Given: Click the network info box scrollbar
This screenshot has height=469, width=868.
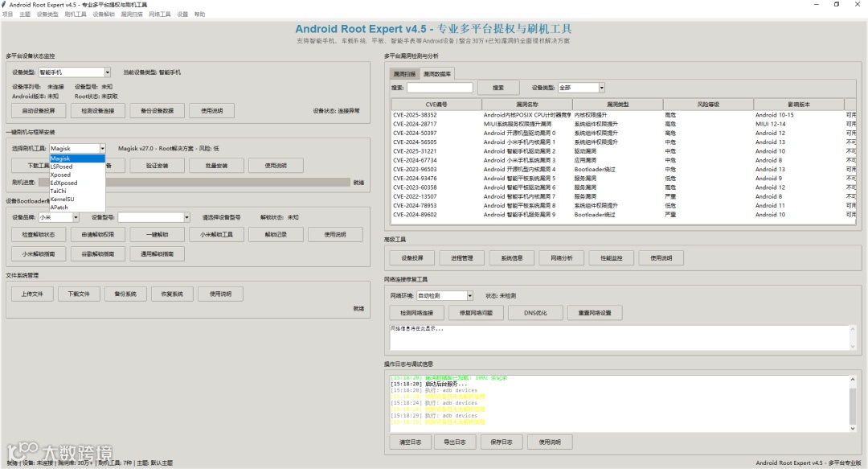Looking at the screenshot, I should (853, 338).
